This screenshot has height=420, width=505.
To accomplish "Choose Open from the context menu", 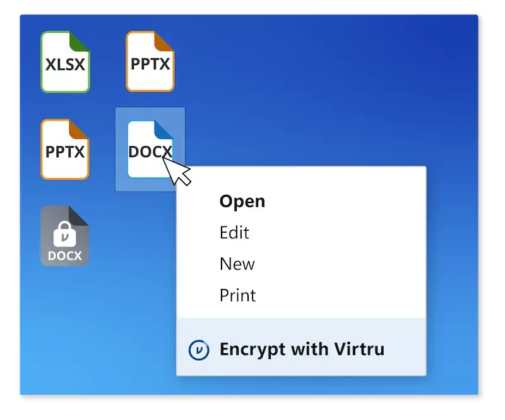I will [x=242, y=202].
